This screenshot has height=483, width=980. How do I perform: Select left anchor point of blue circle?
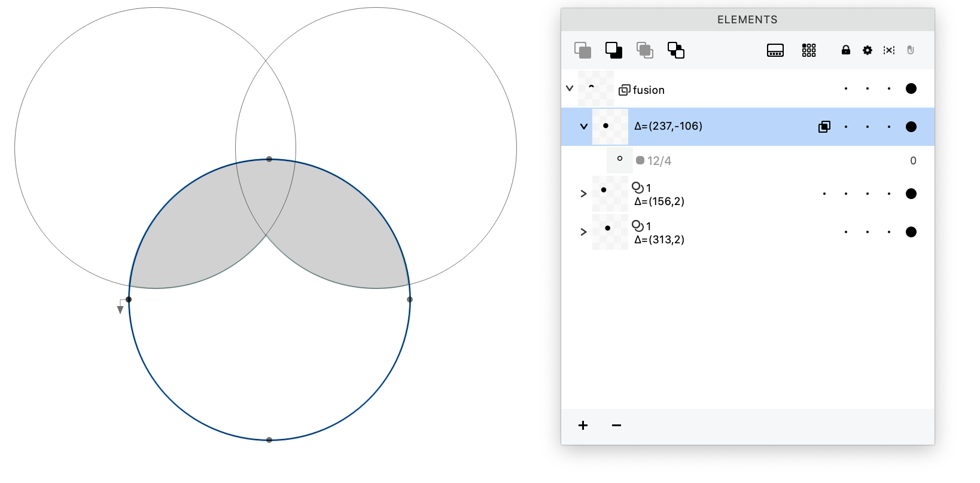(x=129, y=299)
